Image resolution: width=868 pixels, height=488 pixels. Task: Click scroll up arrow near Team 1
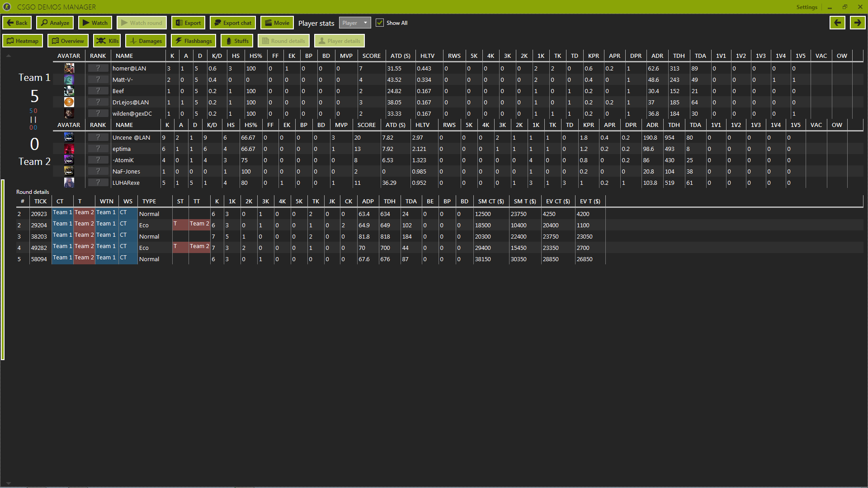click(x=9, y=56)
